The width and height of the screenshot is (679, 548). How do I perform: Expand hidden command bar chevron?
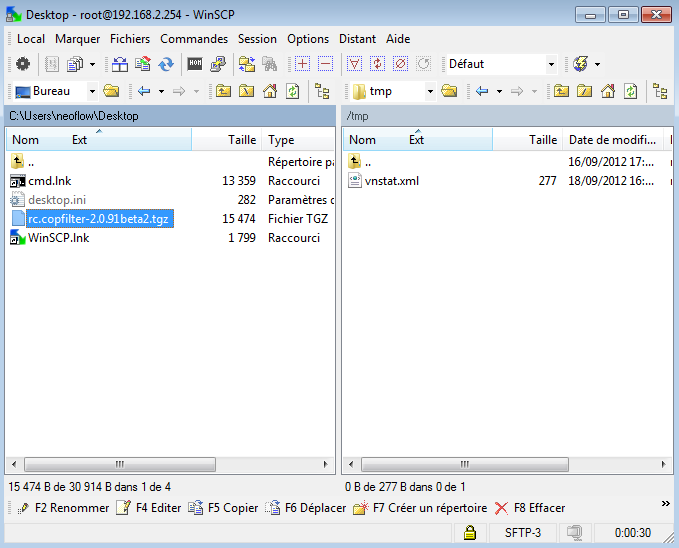pyautogui.click(x=666, y=503)
